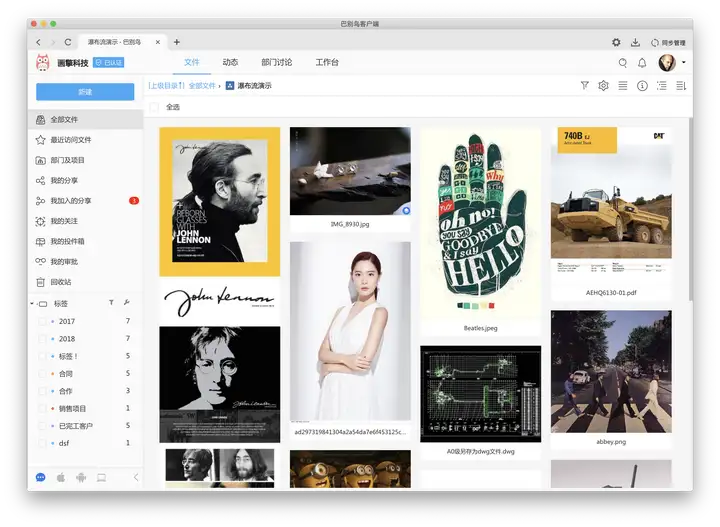Close the 瀑布流演示 tab
The height and width of the screenshot is (527, 720).
[158, 42]
